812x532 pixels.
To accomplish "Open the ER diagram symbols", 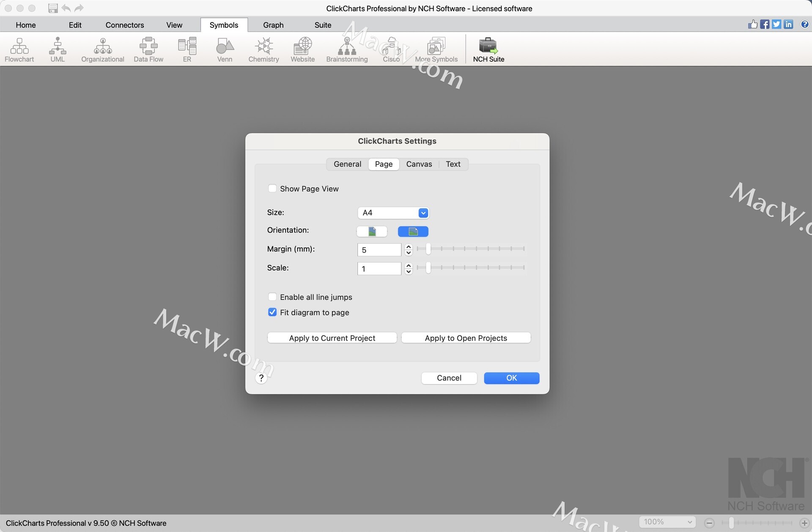I will click(x=187, y=49).
